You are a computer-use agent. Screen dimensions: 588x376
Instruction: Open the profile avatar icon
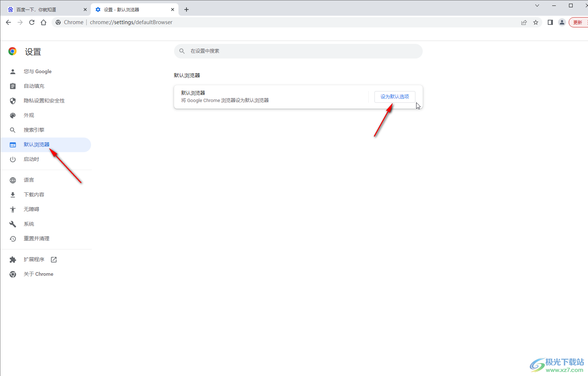pyautogui.click(x=562, y=22)
